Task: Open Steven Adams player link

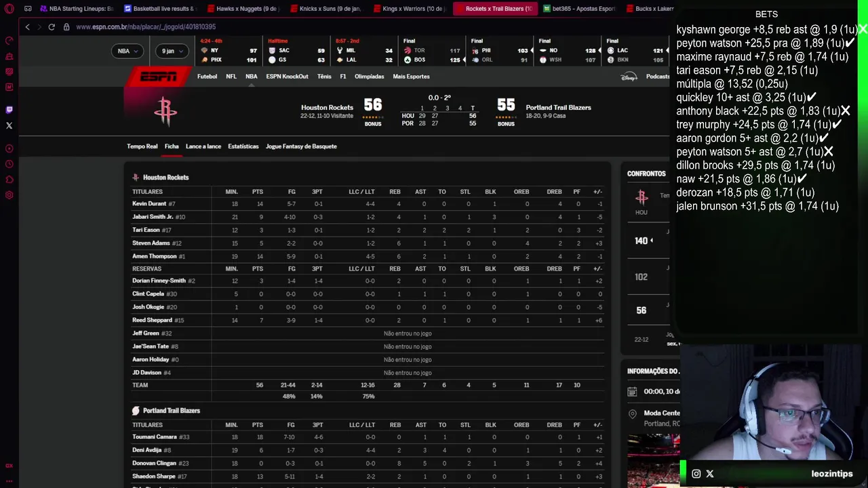Action: coord(151,243)
